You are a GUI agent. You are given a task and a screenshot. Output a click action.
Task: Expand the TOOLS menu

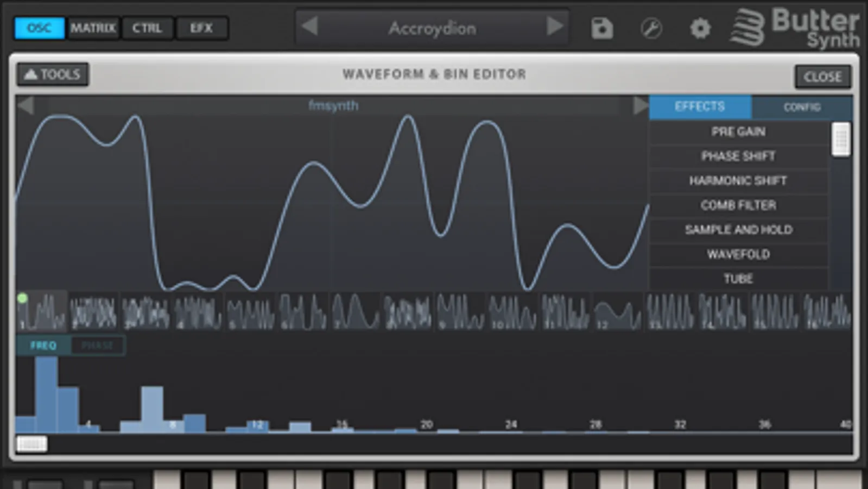click(53, 74)
